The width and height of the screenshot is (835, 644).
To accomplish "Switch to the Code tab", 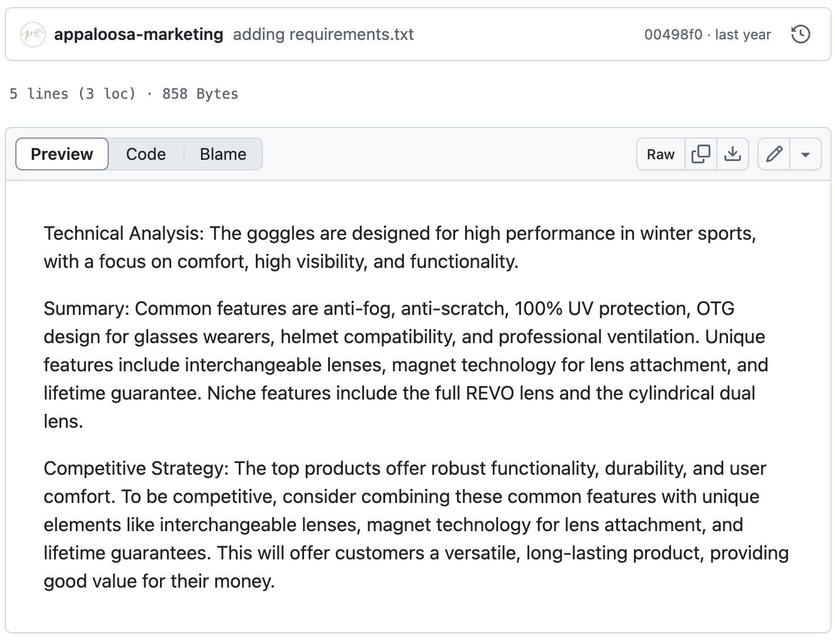I will pyautogui.click(x=146, y=154).
